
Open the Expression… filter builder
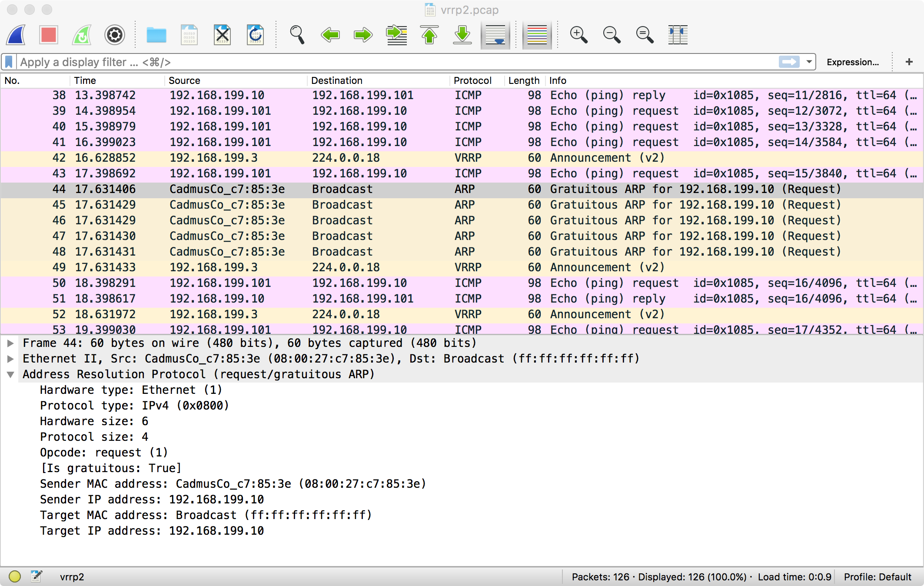tap(852, 62)
